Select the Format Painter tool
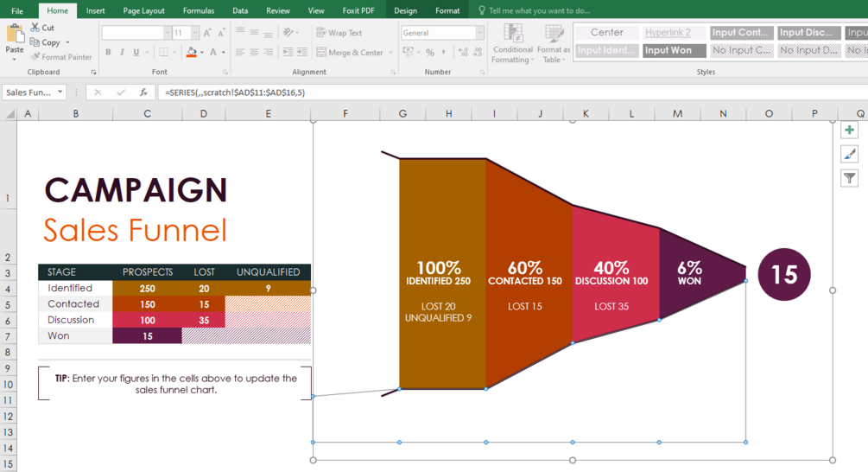868x472 pixels. pos(61,56)
